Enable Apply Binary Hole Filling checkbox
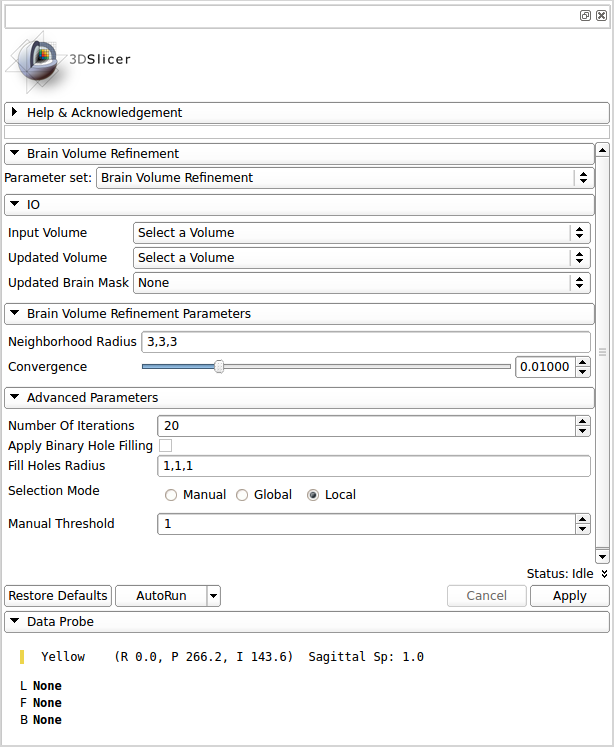 pyautogui.click(x=166, y=446)
